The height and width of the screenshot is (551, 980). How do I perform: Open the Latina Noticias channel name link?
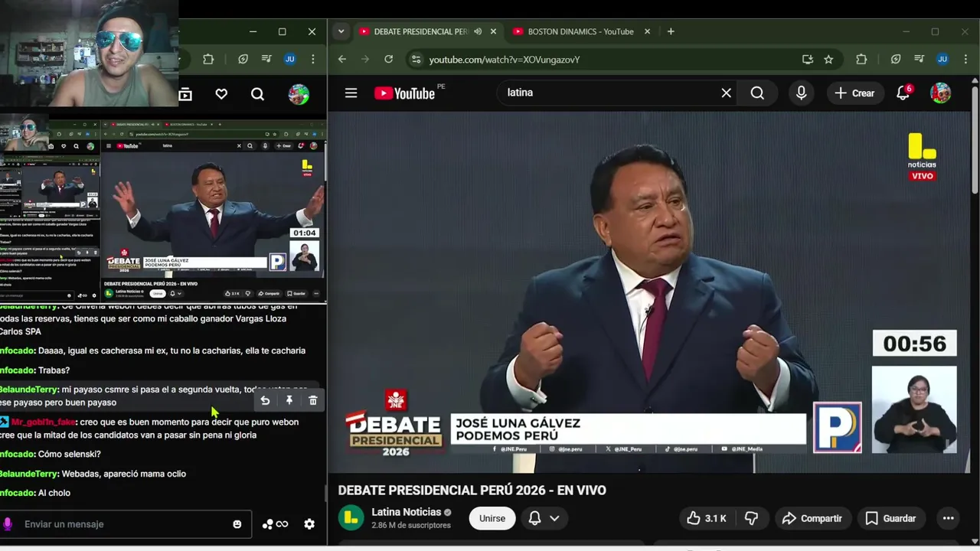(x=407, y=512)
